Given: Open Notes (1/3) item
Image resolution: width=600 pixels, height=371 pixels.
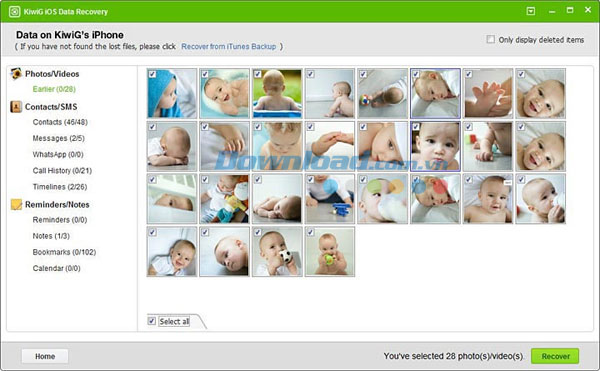Looking at the screenshot, I should (x=51, y=236).
